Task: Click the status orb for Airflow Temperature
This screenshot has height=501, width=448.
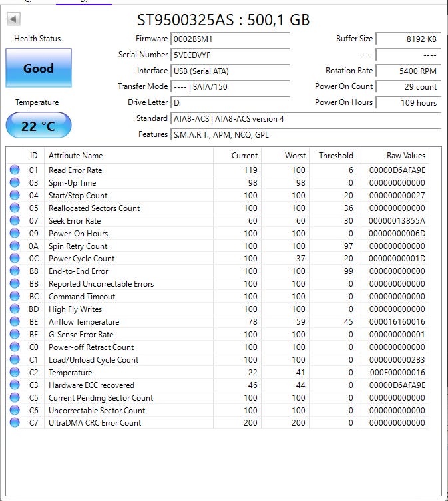Action: [x=15, y=321]
